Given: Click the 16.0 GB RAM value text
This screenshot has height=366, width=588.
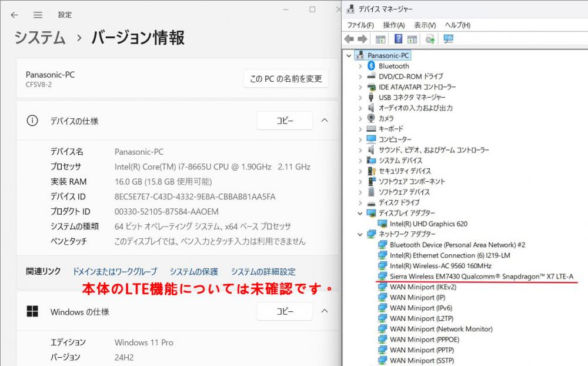Looking at the screenshot, I should coord(163,182).
